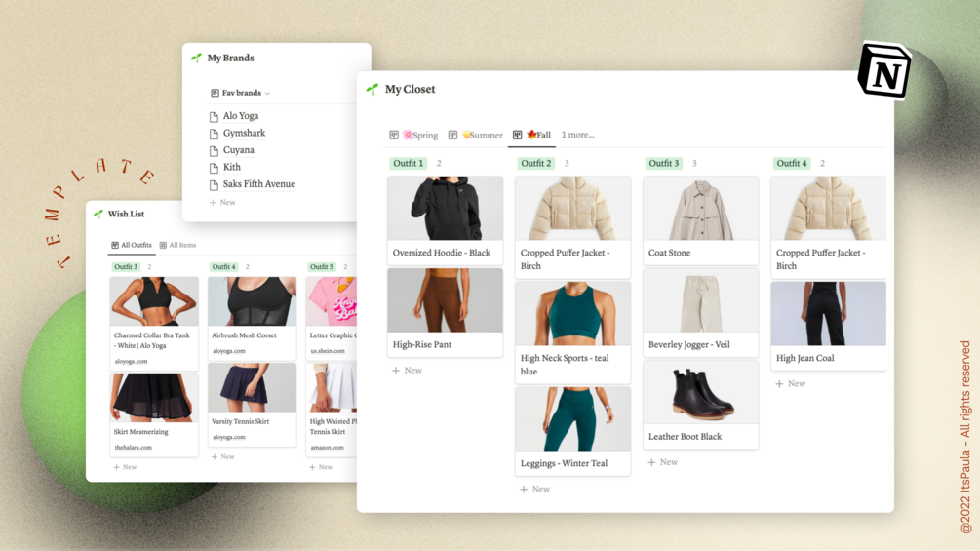Click the sprout icon beside My Brands
The image size is (980, 551).
(x=196, y=58)
